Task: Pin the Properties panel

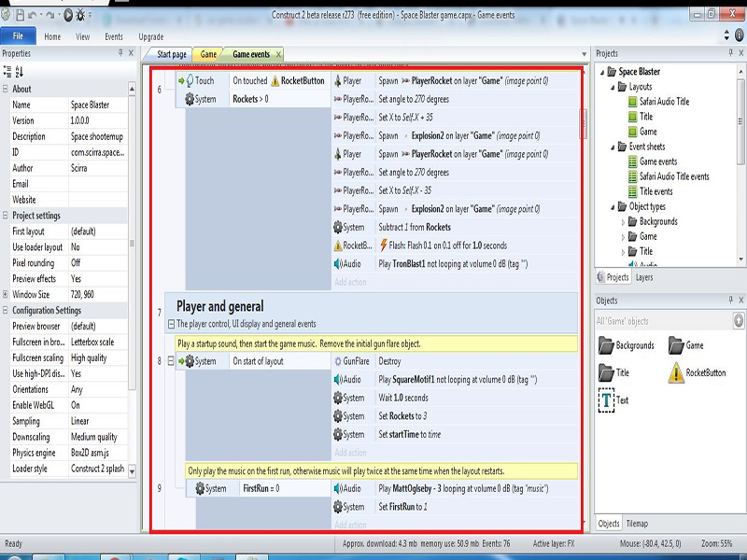Action: pyautogui.click(x=120, y=53)
